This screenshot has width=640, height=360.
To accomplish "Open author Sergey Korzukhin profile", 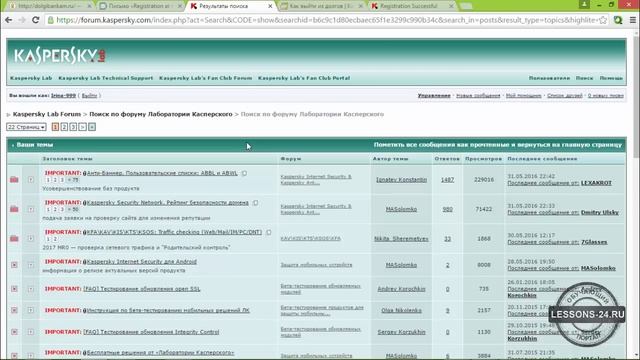I will (x=401, y=332).
